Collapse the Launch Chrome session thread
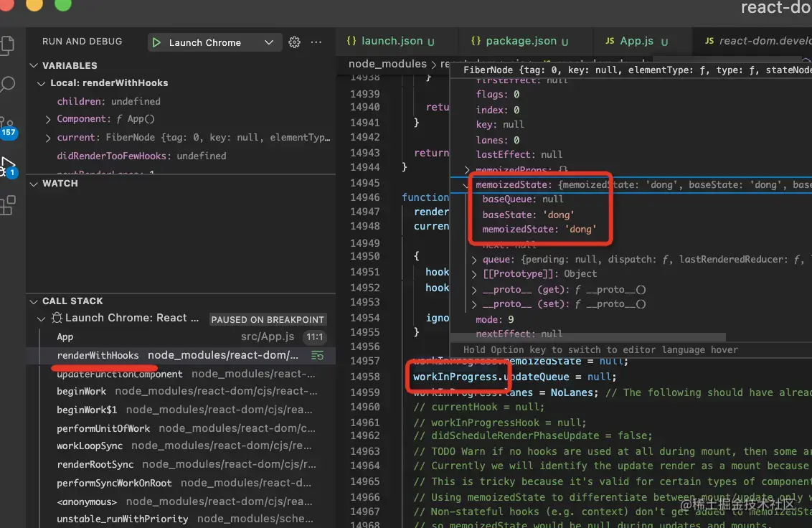The height and width of the screenshot is (528, 812). pos(42,318)
